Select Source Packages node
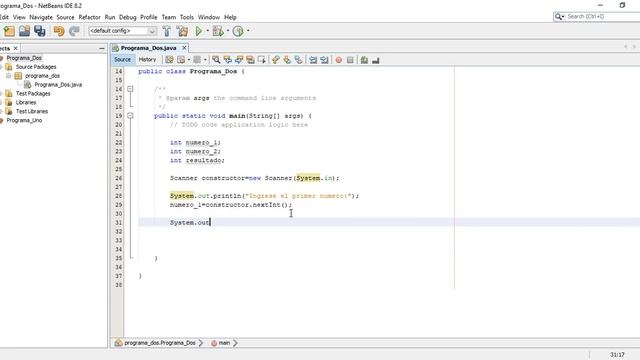Screen dimensions: 640x360 point(36,67)
